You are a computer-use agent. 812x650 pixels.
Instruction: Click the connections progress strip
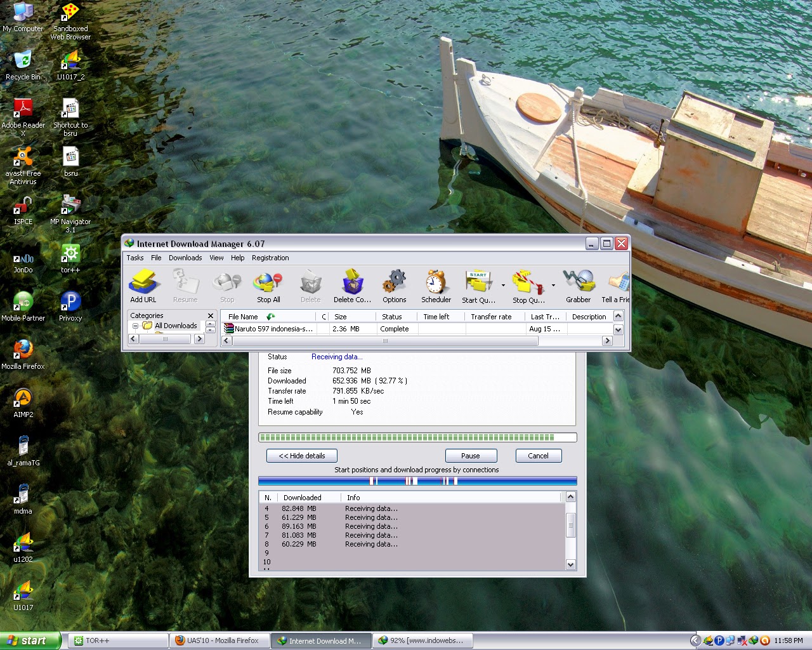[x=417, y=481]
